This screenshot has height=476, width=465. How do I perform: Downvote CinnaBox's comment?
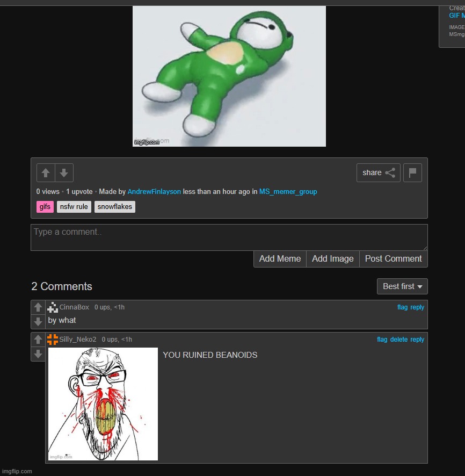pos(38,321)
